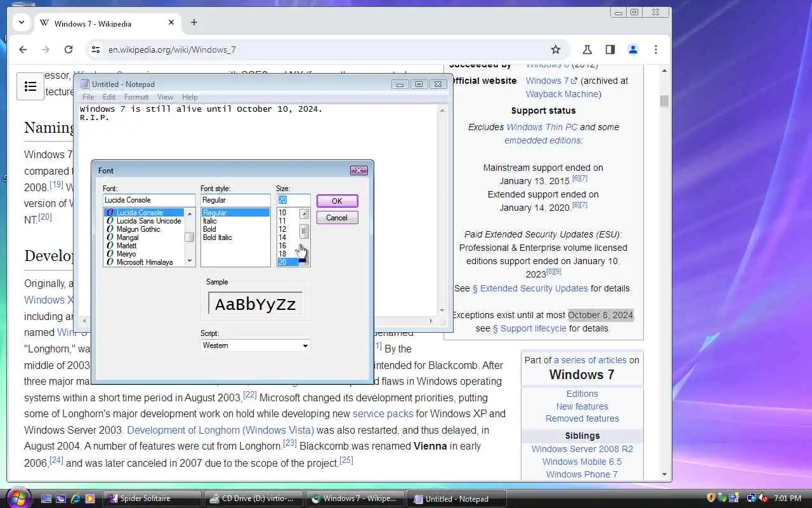Viewport: 812px width, 508px height.
Task: Click the Size input field
Action: 293,200
